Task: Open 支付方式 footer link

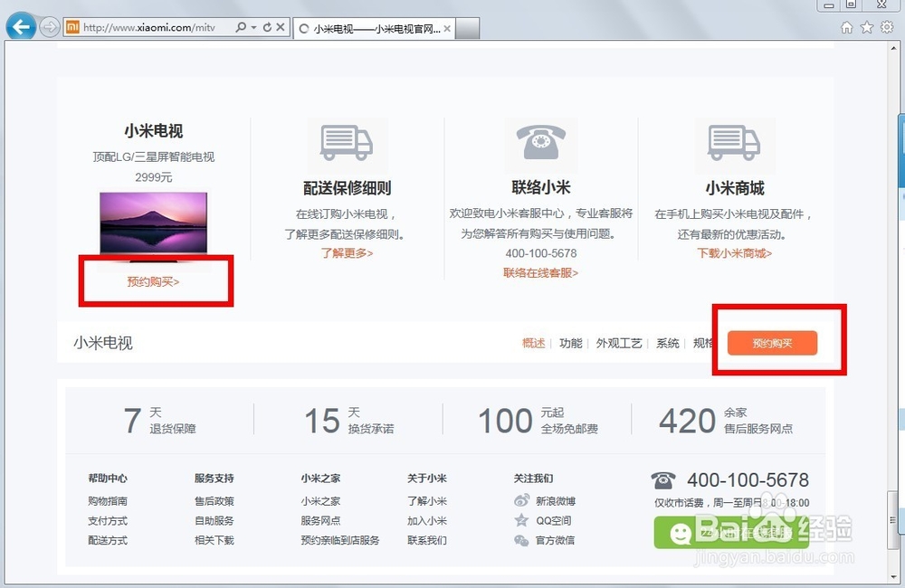Action: click(108, 520)
